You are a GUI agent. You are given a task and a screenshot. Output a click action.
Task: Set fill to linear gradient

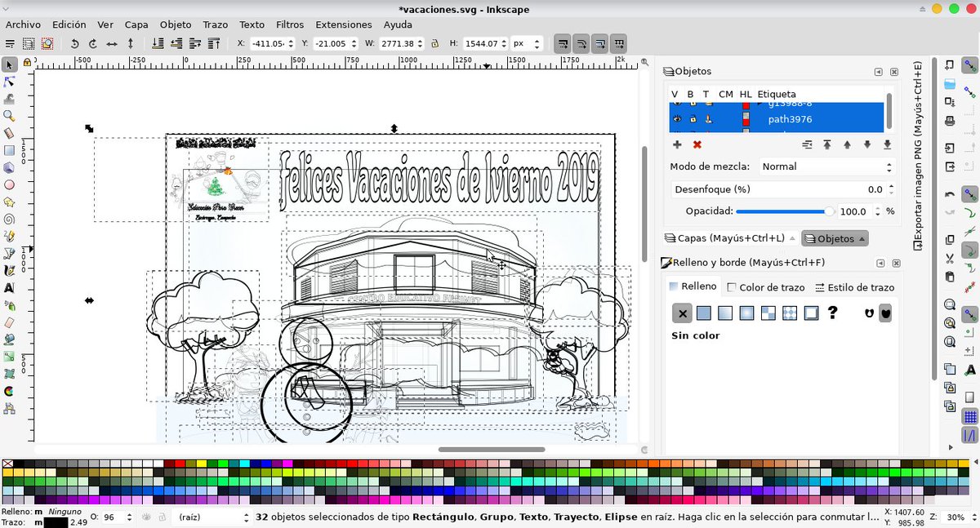725,313
